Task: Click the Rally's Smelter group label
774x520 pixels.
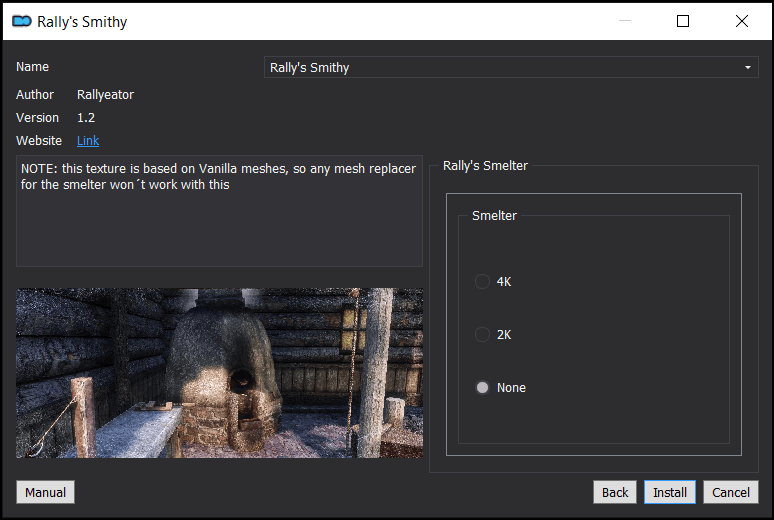Action: [x=485, y=165]
